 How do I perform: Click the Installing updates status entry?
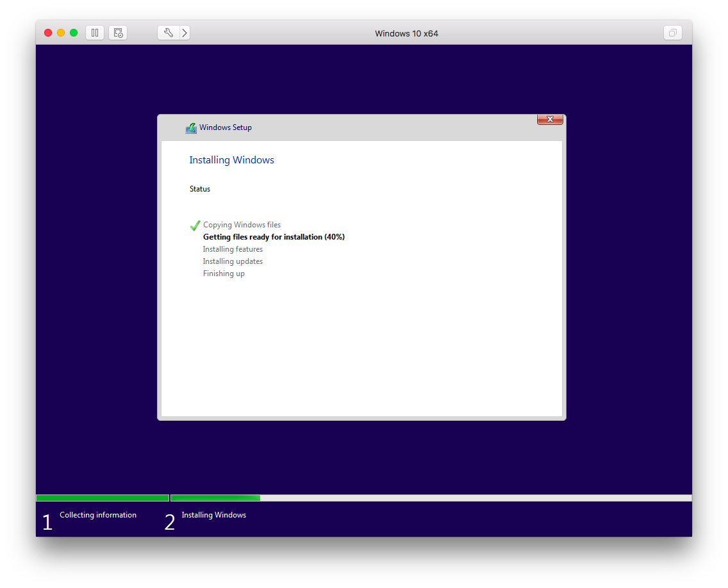tap(233, 261)
